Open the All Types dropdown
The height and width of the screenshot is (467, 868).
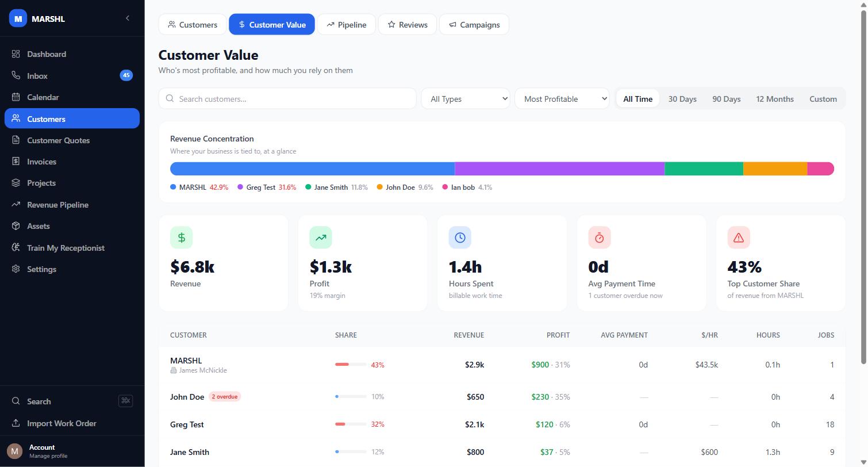pos(466,98)
